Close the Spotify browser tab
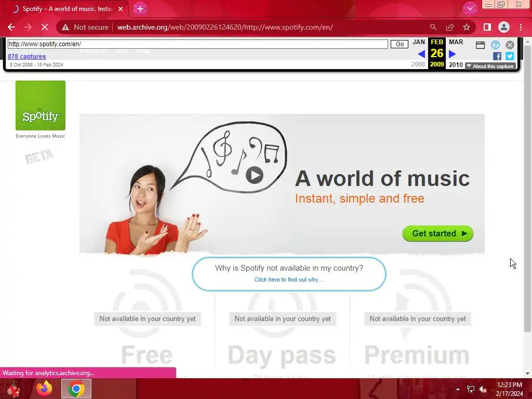 pos(121,9)
